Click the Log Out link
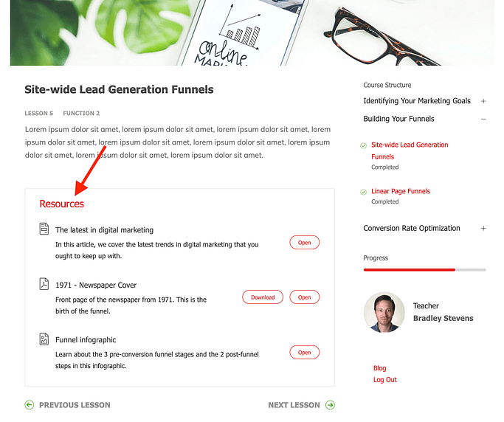This screenshot has height=422, width=504. pyautogui.click(x=385, y=380)
